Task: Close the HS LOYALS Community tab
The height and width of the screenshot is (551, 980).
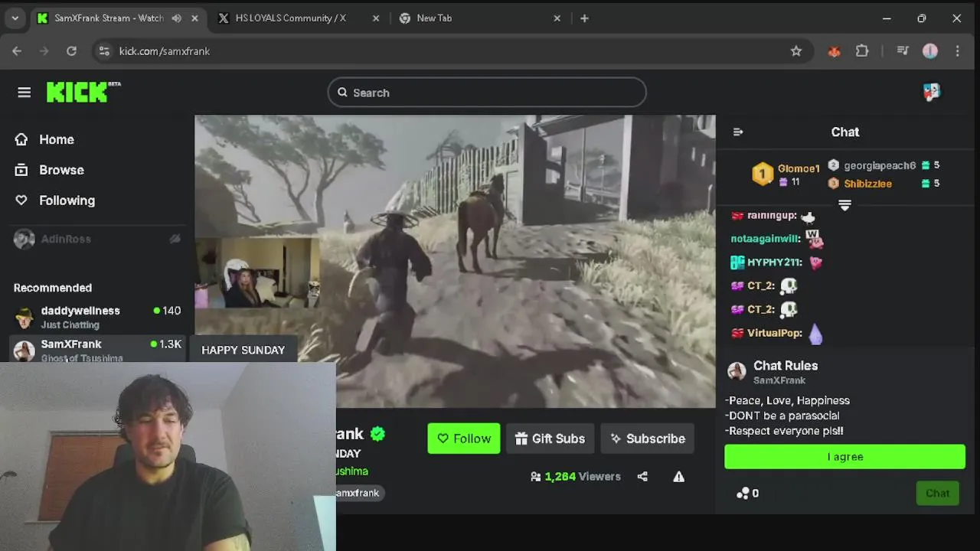Action: (x=375, y=18)
